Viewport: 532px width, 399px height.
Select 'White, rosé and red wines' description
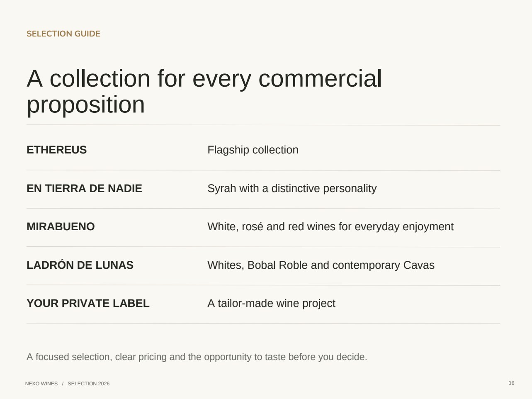tap(330, 226)
